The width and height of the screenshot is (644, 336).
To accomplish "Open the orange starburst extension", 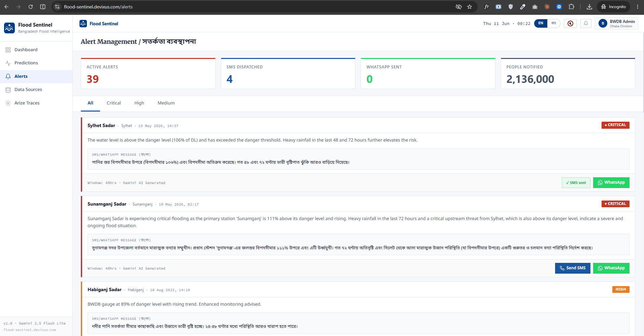I will click(547, 7).
